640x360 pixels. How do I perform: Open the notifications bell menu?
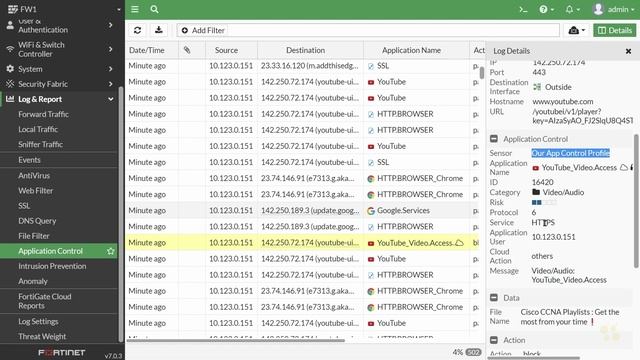[x=572, y=9]
